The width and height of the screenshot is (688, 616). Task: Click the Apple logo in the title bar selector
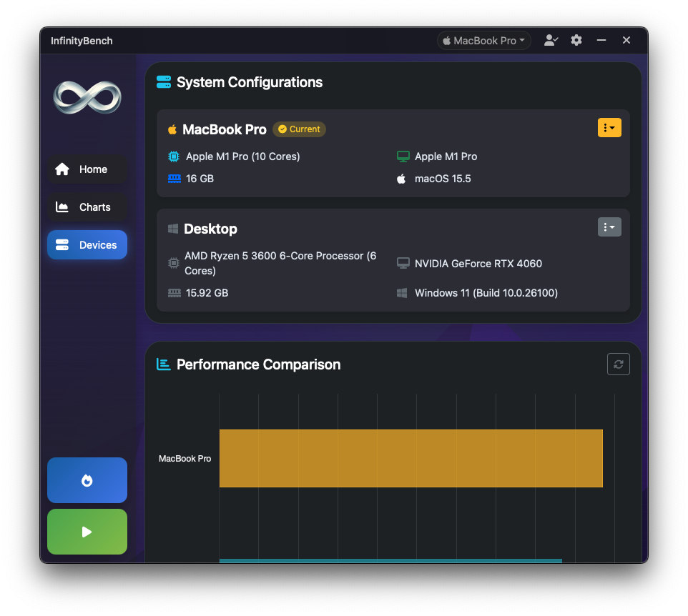tap(447, 41)
